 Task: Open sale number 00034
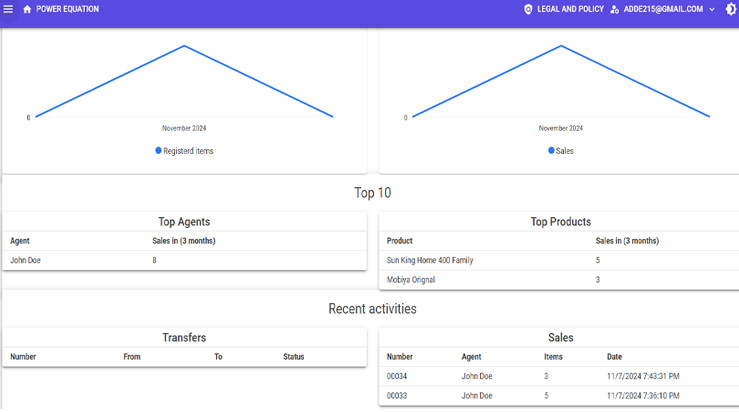click(399, 376)
